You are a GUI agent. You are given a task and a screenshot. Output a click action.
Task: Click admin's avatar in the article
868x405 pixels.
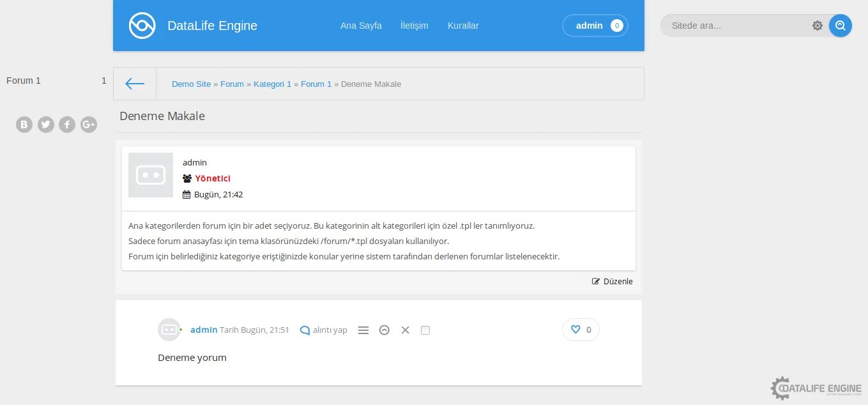click(x=151, y=175)
